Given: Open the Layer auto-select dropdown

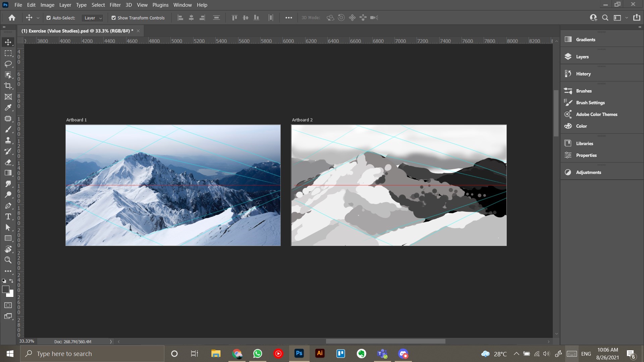Looking at the screenshot, I should tap(93, 18).
